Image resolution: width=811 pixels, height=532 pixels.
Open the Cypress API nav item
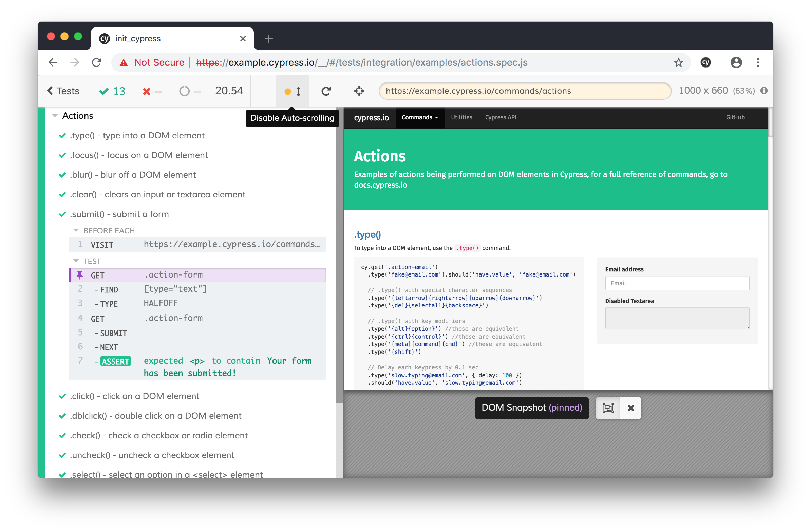501,118
